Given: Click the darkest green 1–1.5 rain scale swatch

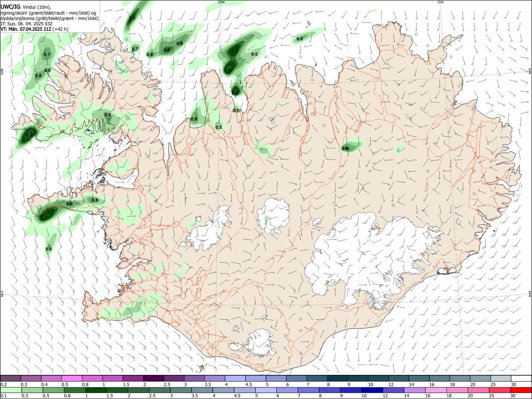Looking at the screenshot, I should coord(96,390).
